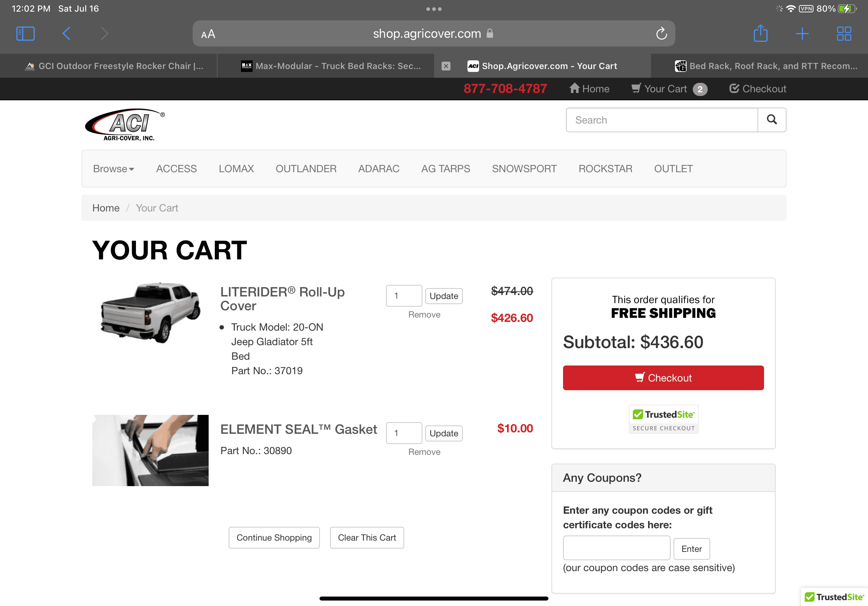Image resolution: width=868 pixels, height=606 pixels.
Task: Open the ACCESS menu item
Action: tap(177, 169)
